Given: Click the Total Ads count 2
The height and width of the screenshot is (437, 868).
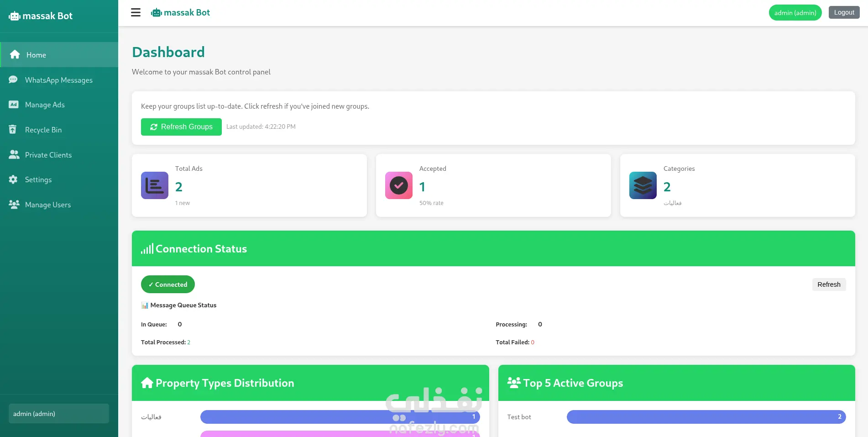Looking at the screenshot, I should (179, 187).
